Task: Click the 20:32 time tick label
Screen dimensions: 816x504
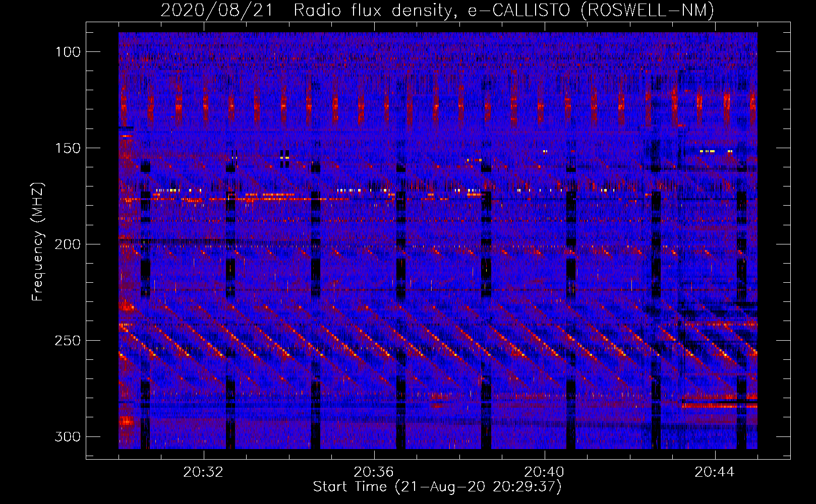Action: click(203, 472)
